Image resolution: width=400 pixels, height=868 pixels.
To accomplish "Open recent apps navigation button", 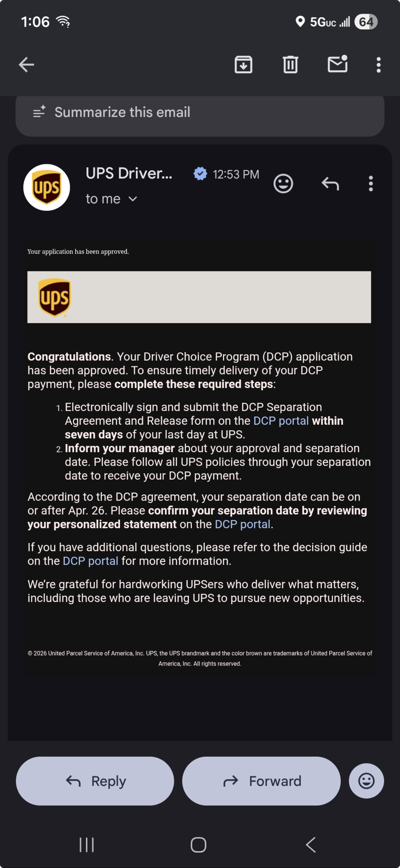I will tap(87, 845).
